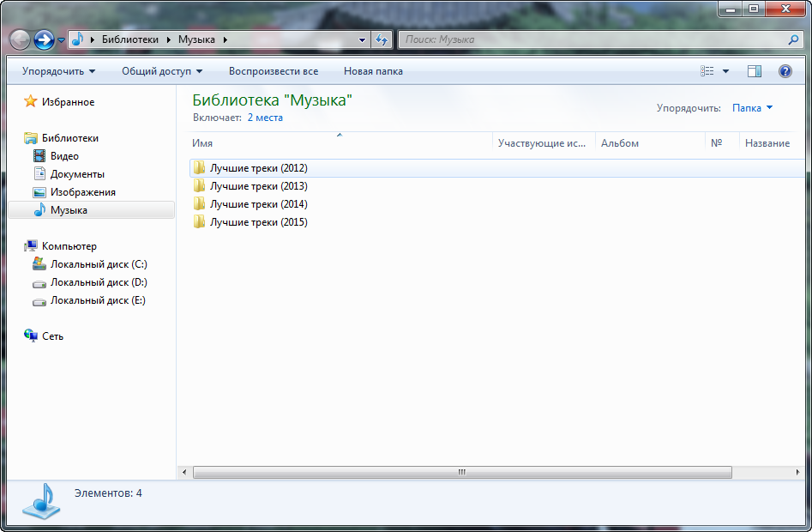Open the Лучшие треки (2013) folder icon
Viewport: 812px width, 532px height.
(x=199, y=186)
